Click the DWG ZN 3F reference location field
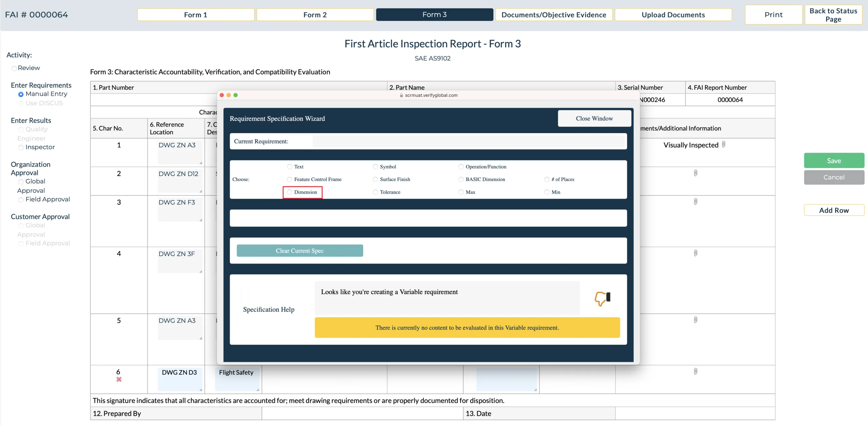Image resolution: width=868 pixels, height=426 pixels. point(180,261)
